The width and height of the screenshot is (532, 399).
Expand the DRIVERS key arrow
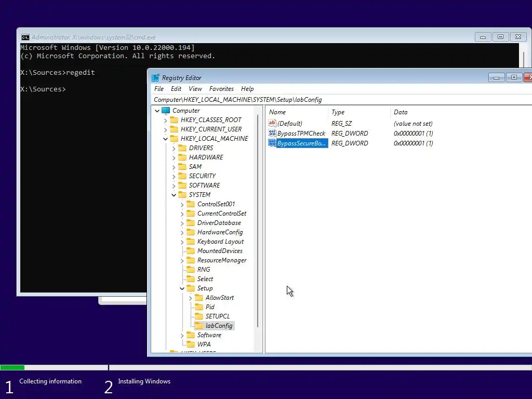pos(174,148)
